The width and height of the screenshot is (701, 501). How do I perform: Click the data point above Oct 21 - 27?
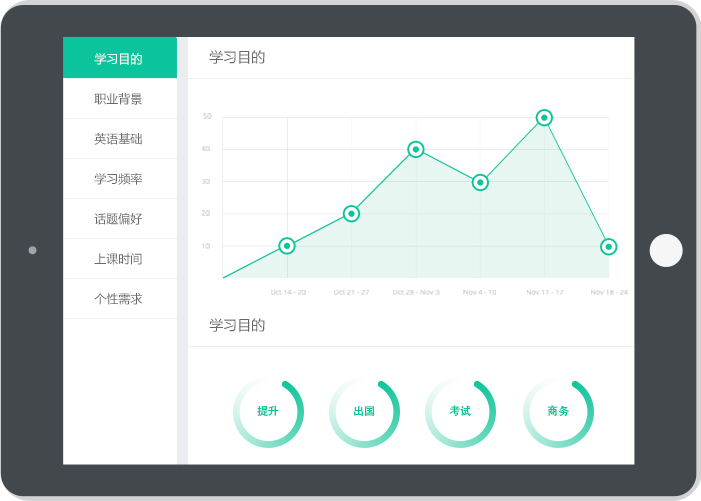pos(351,214)
